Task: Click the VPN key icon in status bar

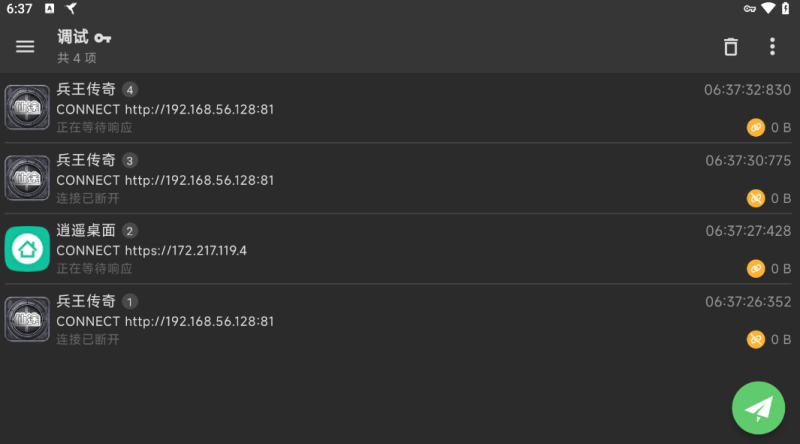Action: (749, 9)
